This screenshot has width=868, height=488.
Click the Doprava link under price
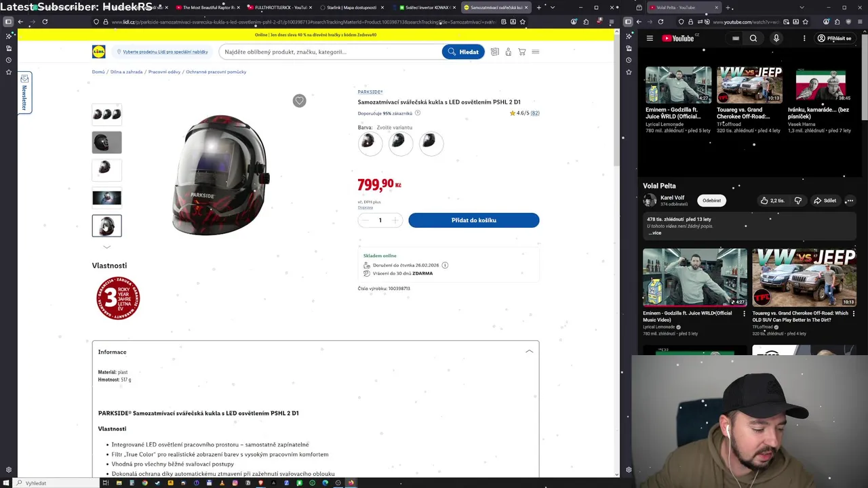[x=366, y=207]
